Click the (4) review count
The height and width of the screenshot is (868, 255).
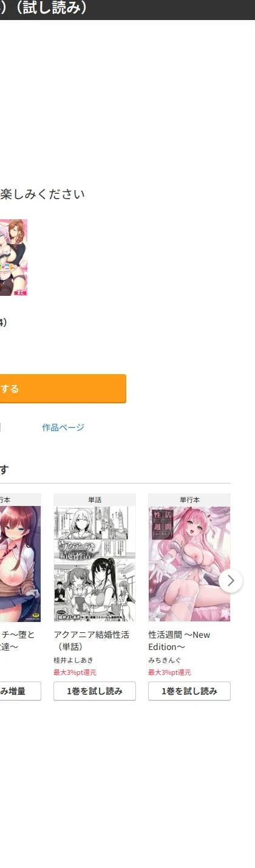3,323
